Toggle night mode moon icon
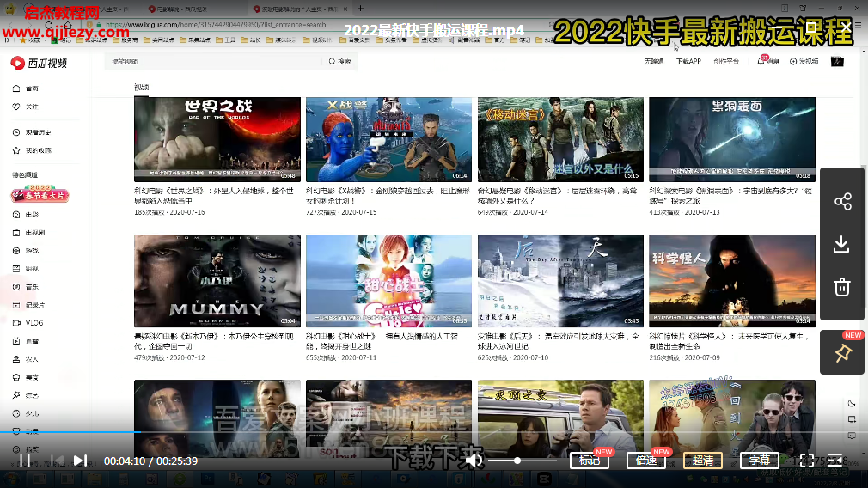Image resolution: width=868 pixels, height=488 pixels. coord(852,403)
